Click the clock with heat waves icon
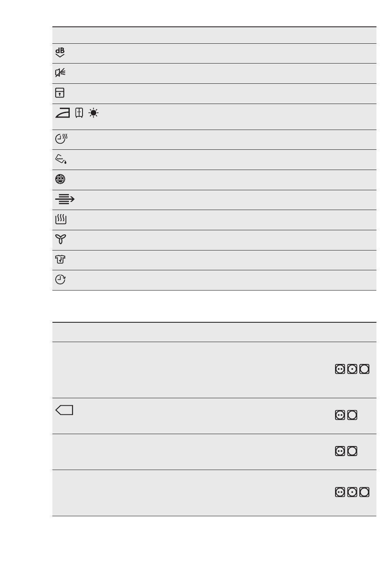This screenshot has width=392, height=567. (61, 139)
